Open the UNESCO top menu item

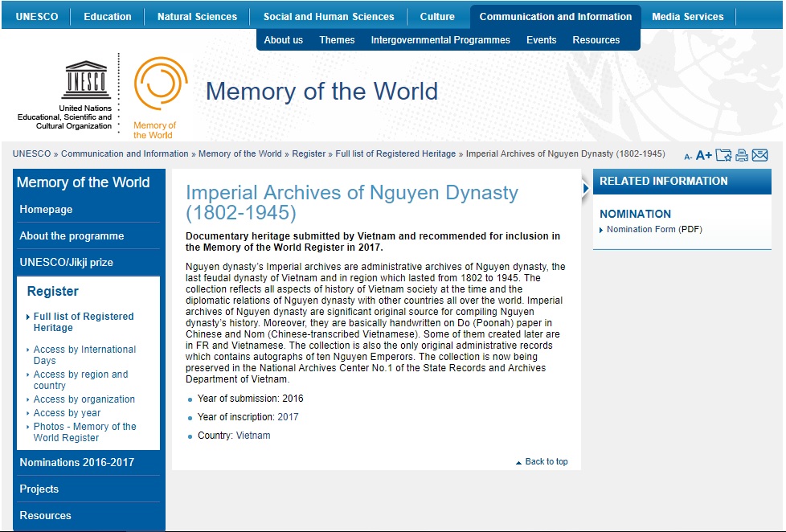click(x=37, y=17)
